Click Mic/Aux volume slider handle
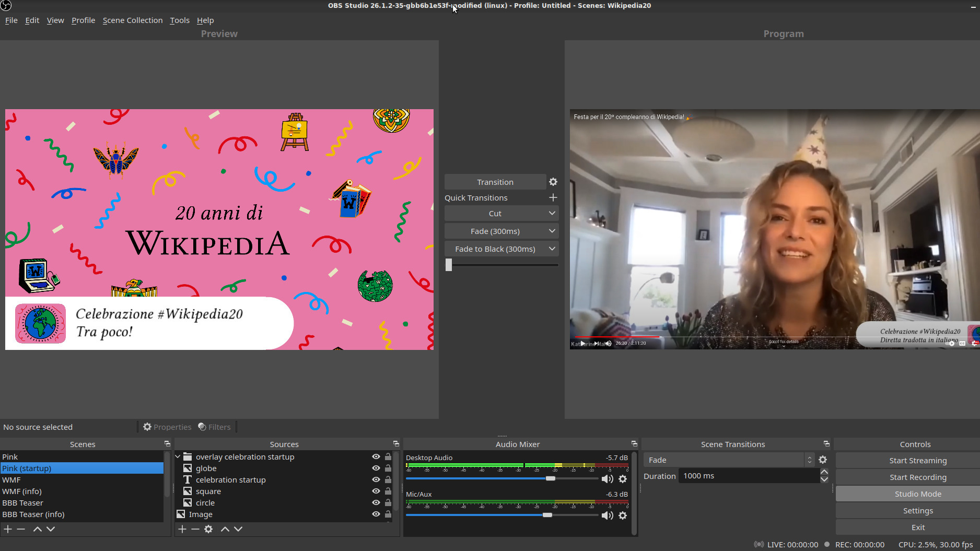The height and width of the screenshot is (551, 980). click(x=547, y=515)
